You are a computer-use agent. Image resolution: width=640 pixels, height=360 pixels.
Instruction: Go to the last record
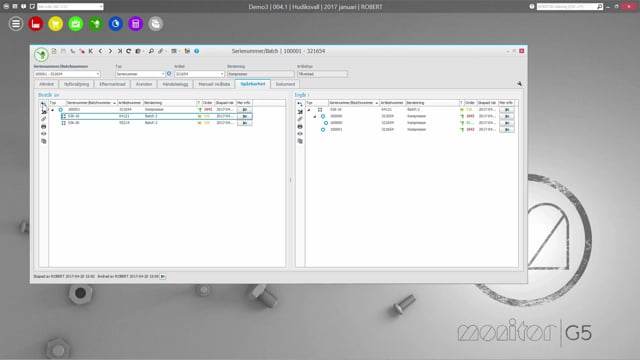[120, 51]
